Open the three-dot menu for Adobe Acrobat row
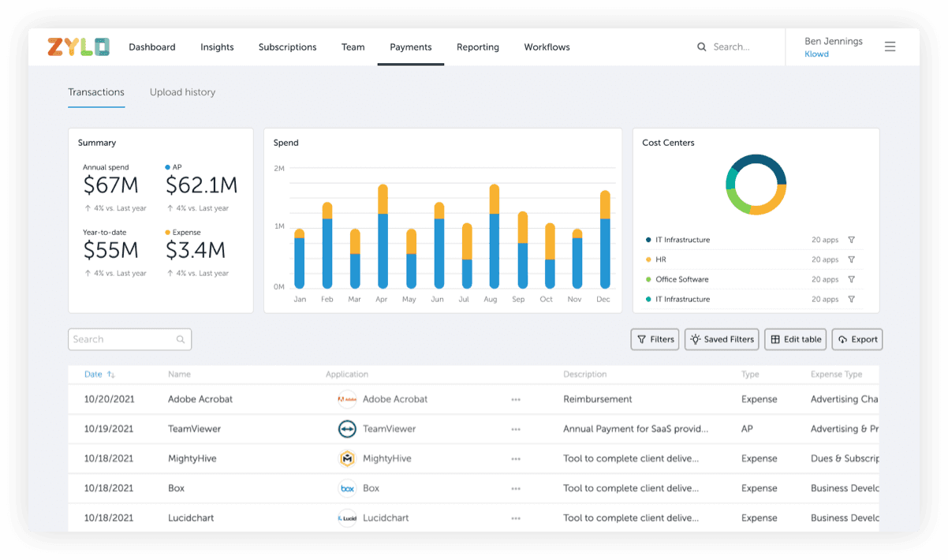Viewport: 948px width, 560px height. pos(516,399)
